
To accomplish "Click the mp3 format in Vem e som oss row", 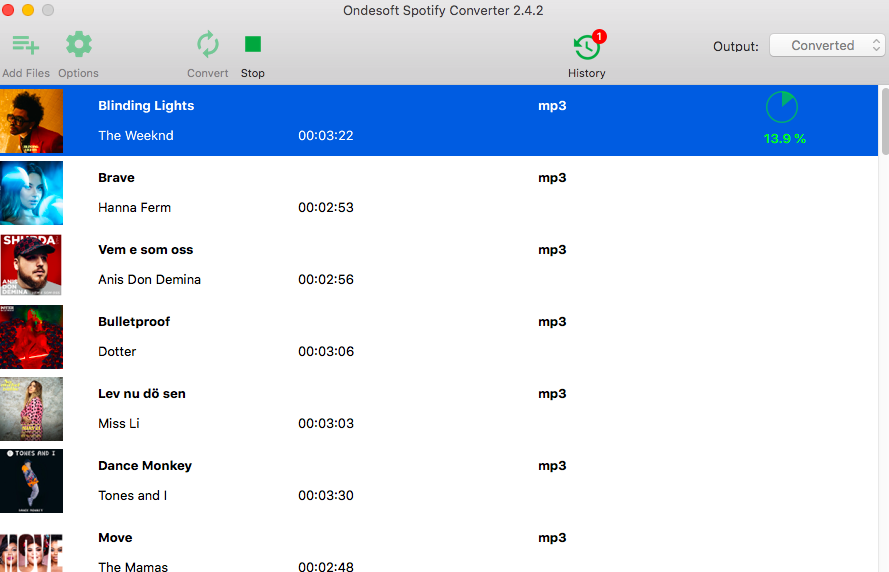I will 552,250.
